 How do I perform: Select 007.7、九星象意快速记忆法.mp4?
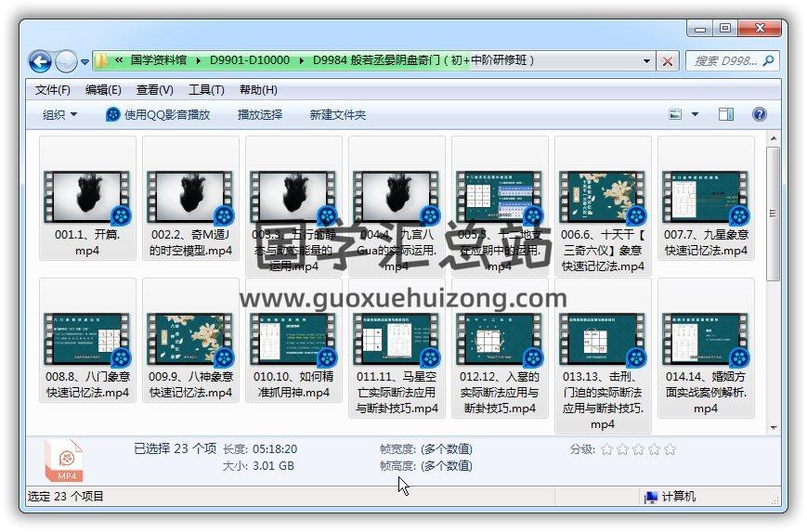pyautogui.click(x=706, y=198)
